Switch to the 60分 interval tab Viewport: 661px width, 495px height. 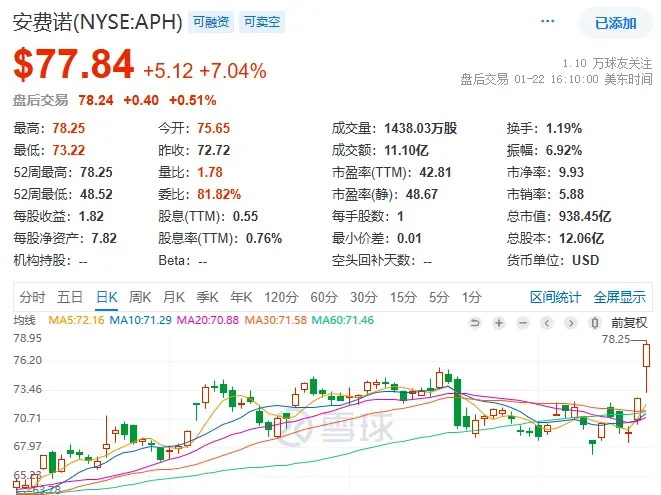(324, 297)
